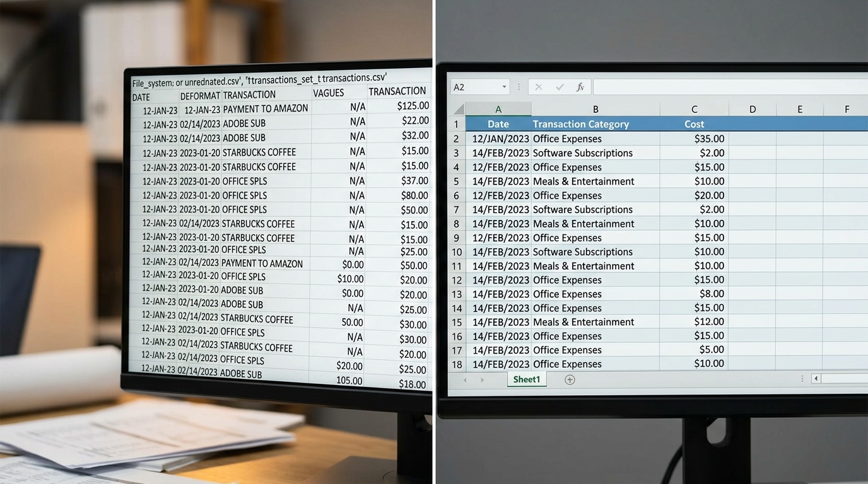Select Meals & Entertainment in spreadsheet row 15

tap(595, 322)
